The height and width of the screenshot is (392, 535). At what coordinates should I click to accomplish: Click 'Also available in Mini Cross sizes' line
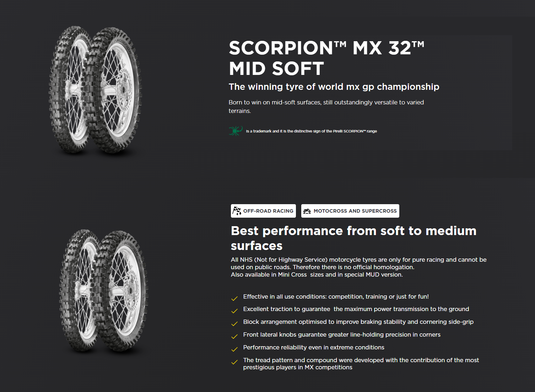(x=317, y=274)
